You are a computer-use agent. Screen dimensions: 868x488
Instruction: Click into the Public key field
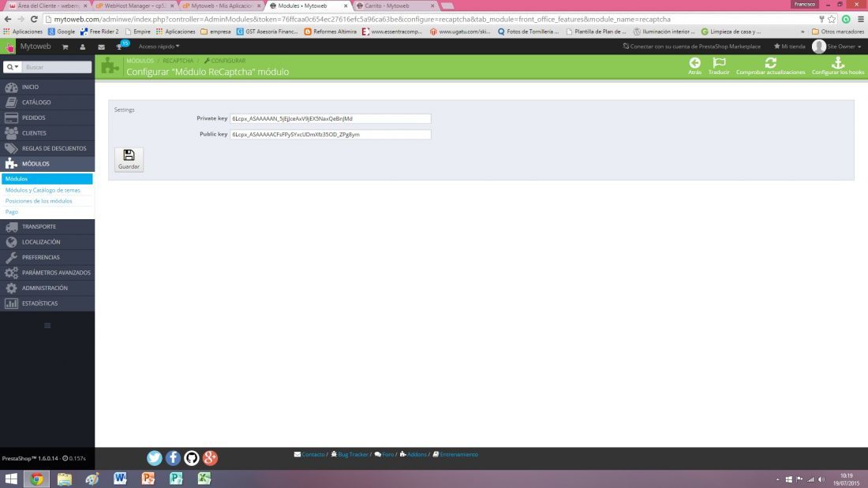331,135
